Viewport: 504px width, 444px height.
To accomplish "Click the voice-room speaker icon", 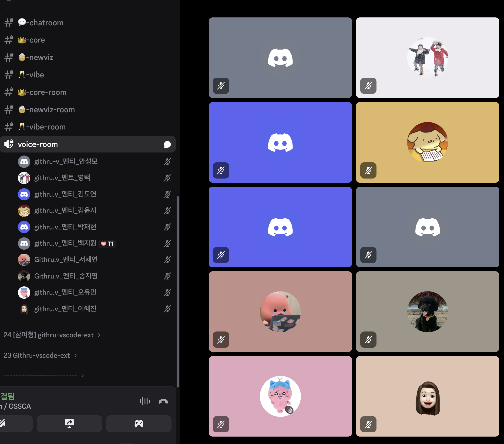I will point(9,144).
